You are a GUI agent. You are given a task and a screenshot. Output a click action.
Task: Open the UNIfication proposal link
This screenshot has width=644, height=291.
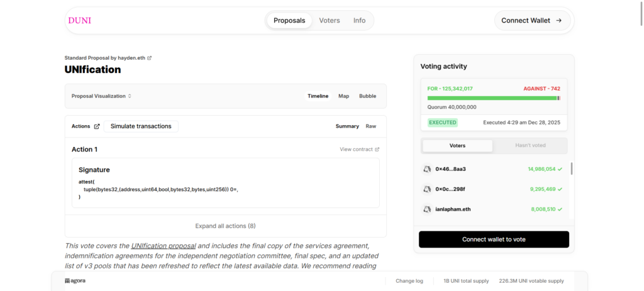click(x=164, y=246)
